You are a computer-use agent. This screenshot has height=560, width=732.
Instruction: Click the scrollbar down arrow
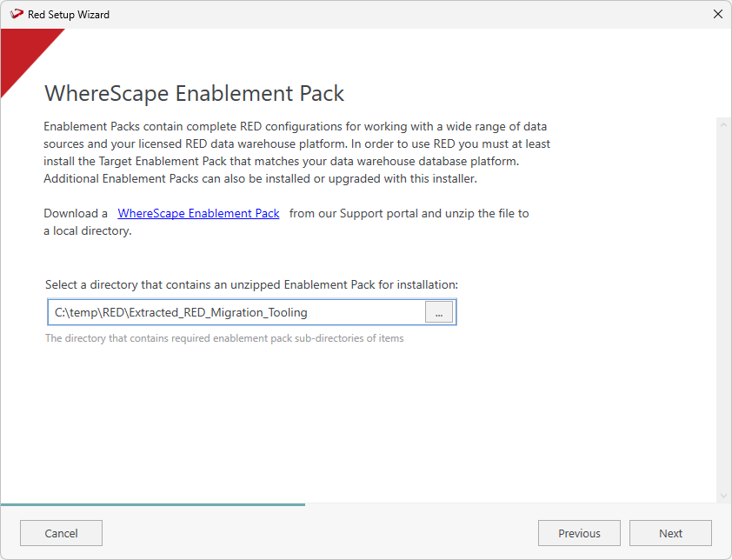pyautogui.click(x=723, y=496)
